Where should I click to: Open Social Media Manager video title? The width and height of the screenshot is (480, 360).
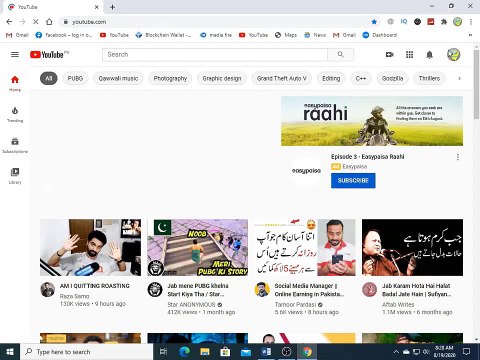pyautogui.click(x=309, y=290)
